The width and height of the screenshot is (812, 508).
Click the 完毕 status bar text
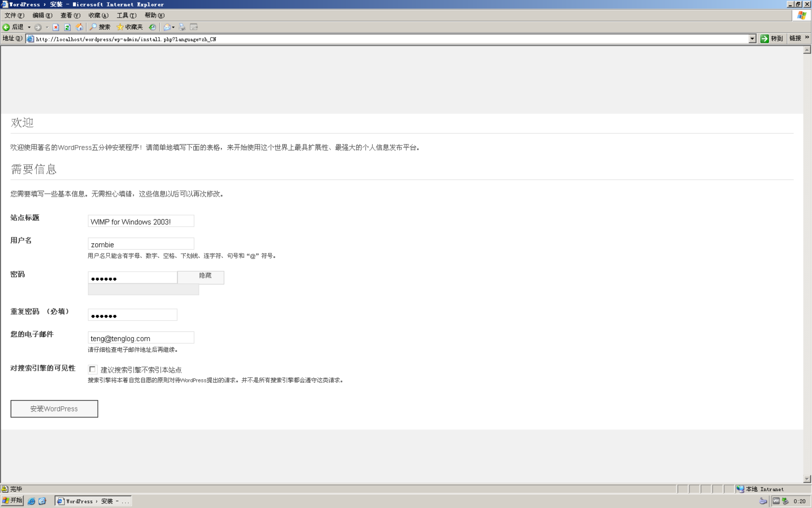(16, 489)
